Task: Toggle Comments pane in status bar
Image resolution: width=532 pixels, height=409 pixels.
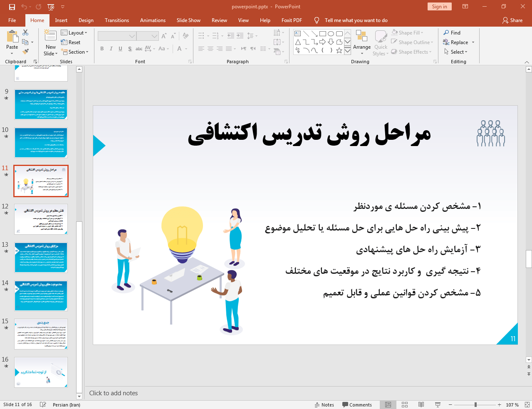Action: tap(357, 405)
